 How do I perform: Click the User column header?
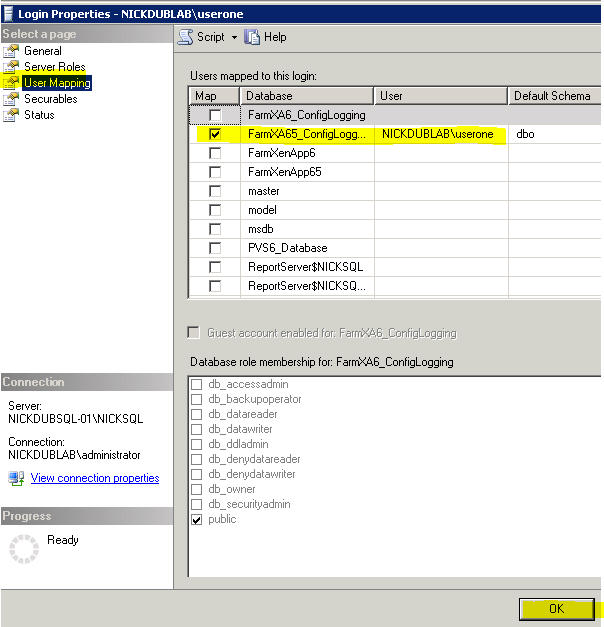pyautogui.click(x=441, y=96)
